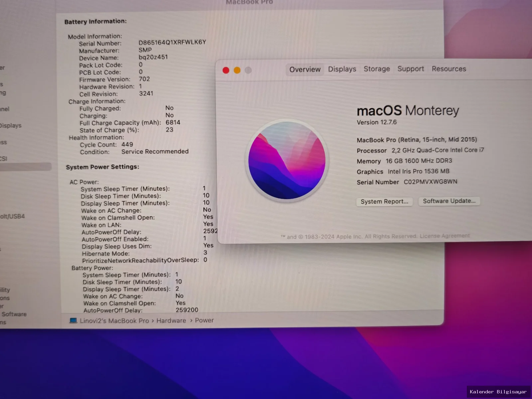Click the System Power Settings heading

[x=102, y=167]
